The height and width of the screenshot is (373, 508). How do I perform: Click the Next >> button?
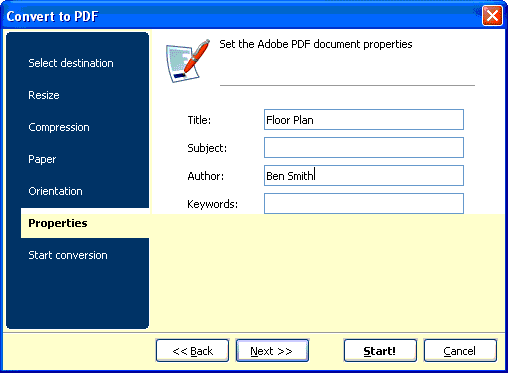coord(272,351)
